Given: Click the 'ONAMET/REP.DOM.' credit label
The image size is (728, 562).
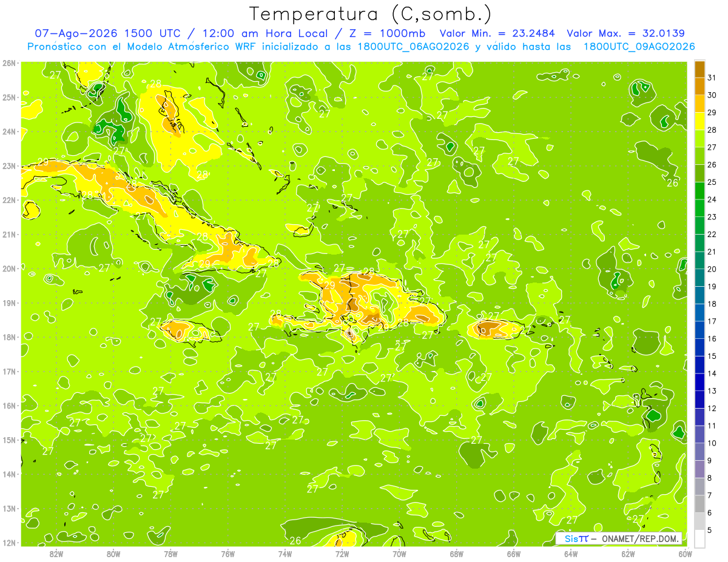Looking at the screenshot, I should 639,538.
